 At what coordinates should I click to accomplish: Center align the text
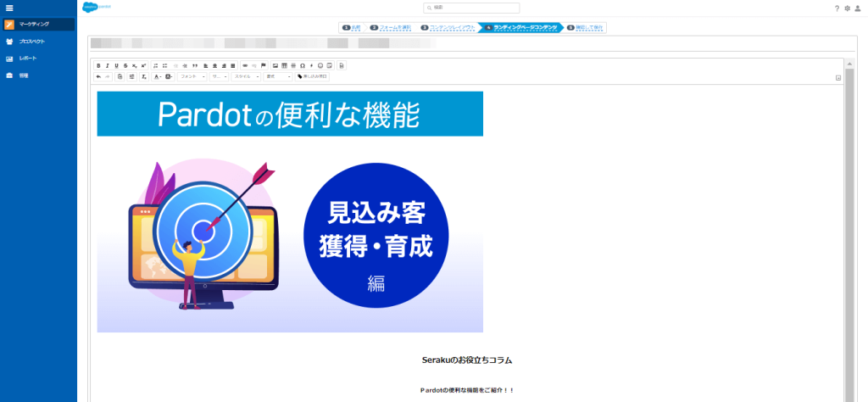(x=214, y=66)
